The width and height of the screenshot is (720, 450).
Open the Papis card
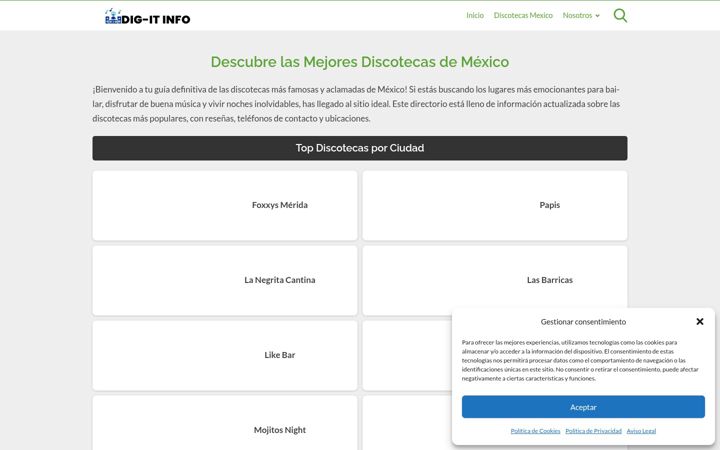pyautogui.click(x=495, y=205)
